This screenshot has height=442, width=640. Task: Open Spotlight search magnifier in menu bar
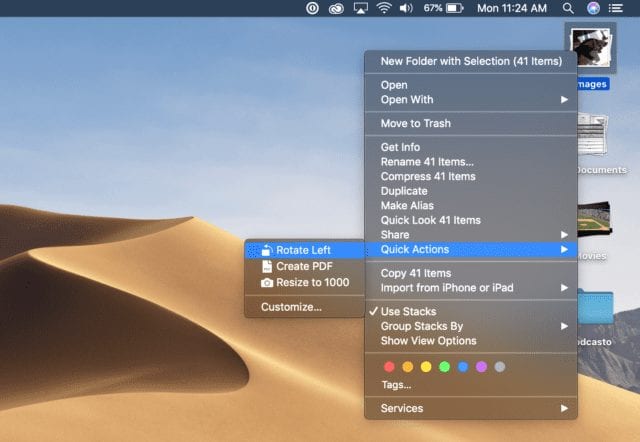(x=568, y=8)
